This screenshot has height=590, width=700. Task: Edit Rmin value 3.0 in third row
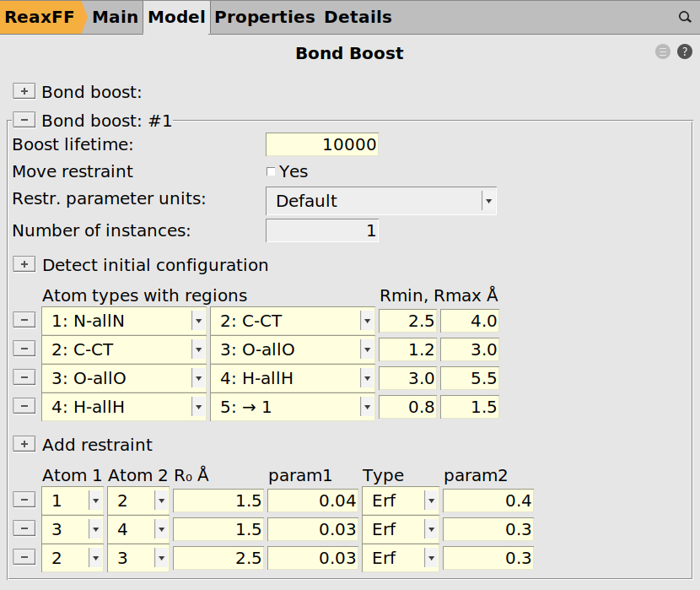[x=408, y=378]
